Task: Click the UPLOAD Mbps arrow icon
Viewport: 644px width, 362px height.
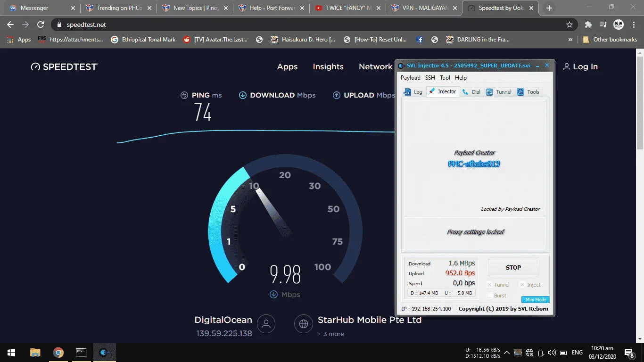Action: pyautogui.click(x=337, y=95)
